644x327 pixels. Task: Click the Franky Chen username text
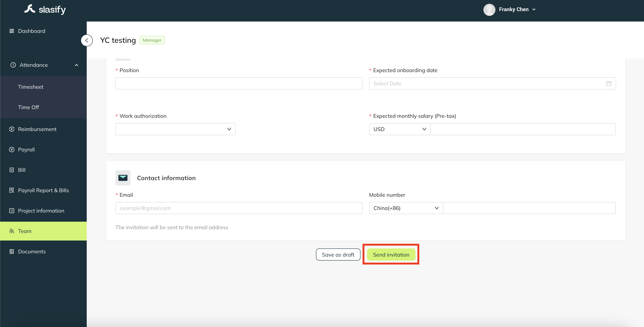pos(514,9)
